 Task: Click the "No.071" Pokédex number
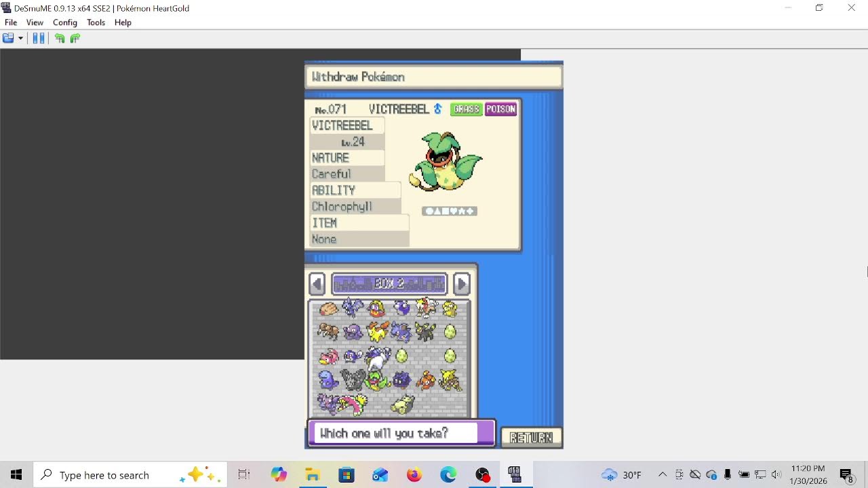point(330,109)
